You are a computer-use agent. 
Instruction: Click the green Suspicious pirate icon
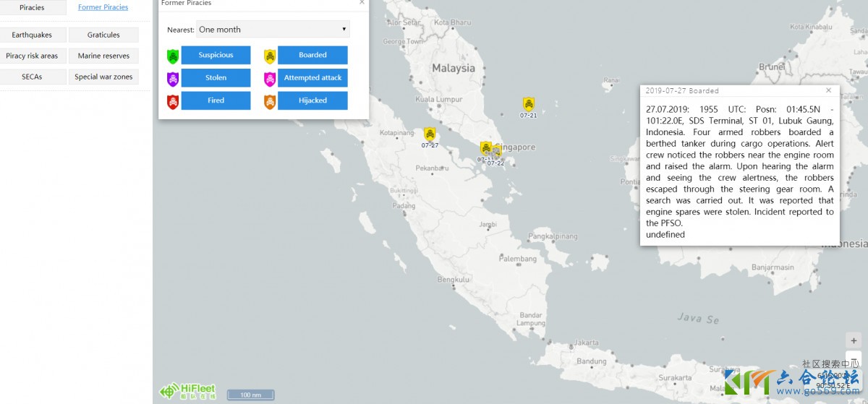pyautogui.click(x=173, y=56)
